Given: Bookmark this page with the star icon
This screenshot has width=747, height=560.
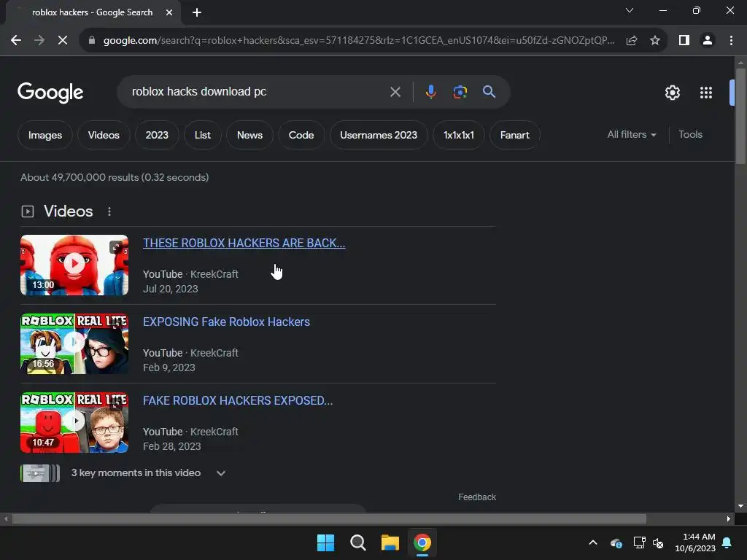Looking at the screenshot, I should (655, 41).
